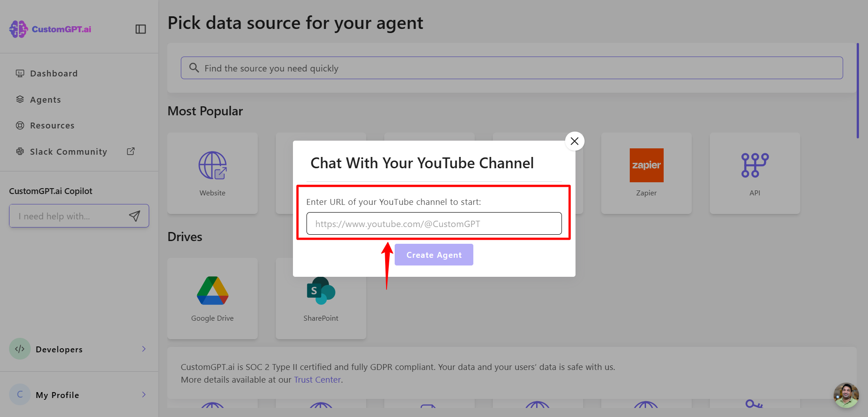Collapse the sidebar panel icon
This screenshot has height=417, width=868.
coord(141,29)
